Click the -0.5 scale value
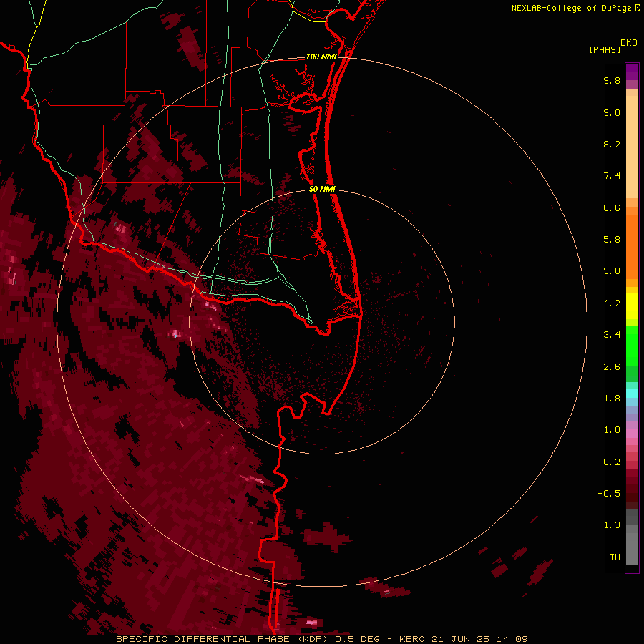This screenshot has height=644, width=644. tap(609, 494)
